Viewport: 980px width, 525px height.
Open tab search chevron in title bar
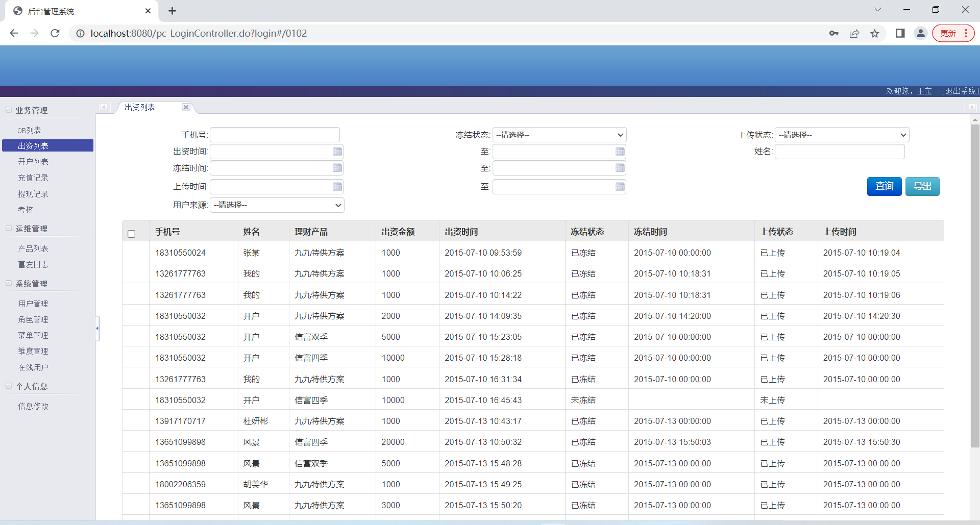tap(877, 9)
